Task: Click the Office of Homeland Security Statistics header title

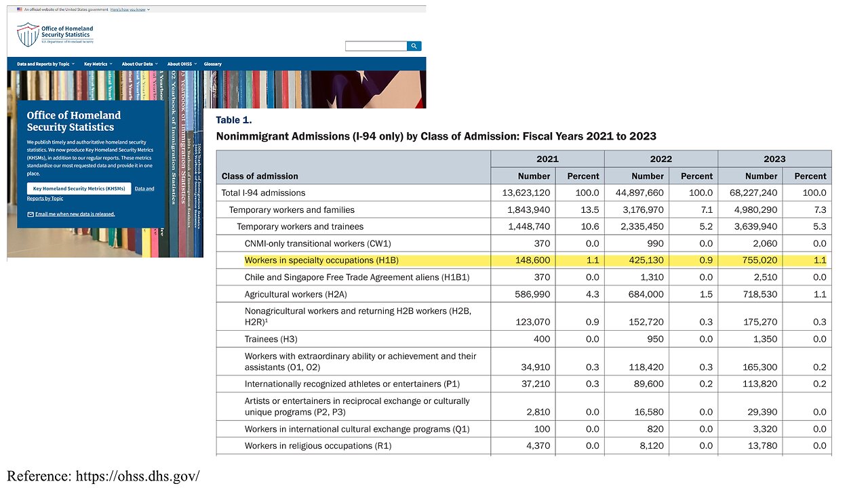Action: (67, 32)
